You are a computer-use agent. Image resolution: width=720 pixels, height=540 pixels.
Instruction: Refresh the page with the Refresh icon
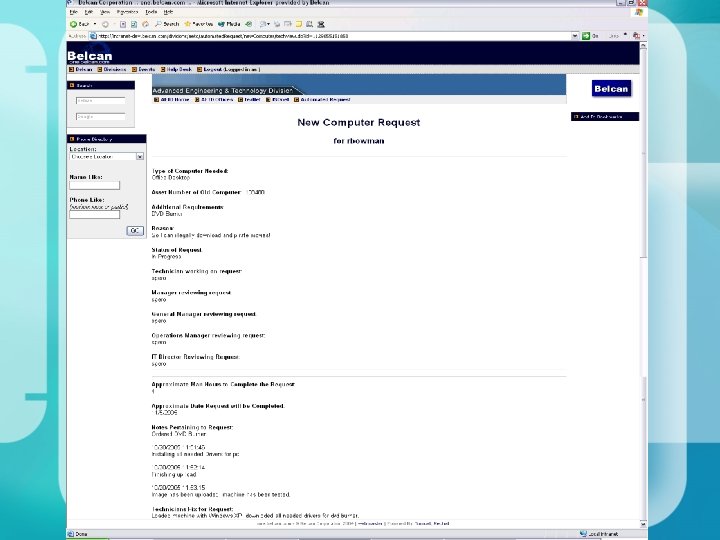(x=134, y=24)
